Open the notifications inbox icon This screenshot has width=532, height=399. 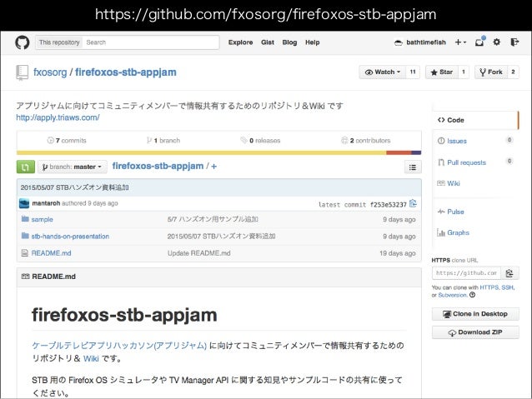[x=479, y=42]
